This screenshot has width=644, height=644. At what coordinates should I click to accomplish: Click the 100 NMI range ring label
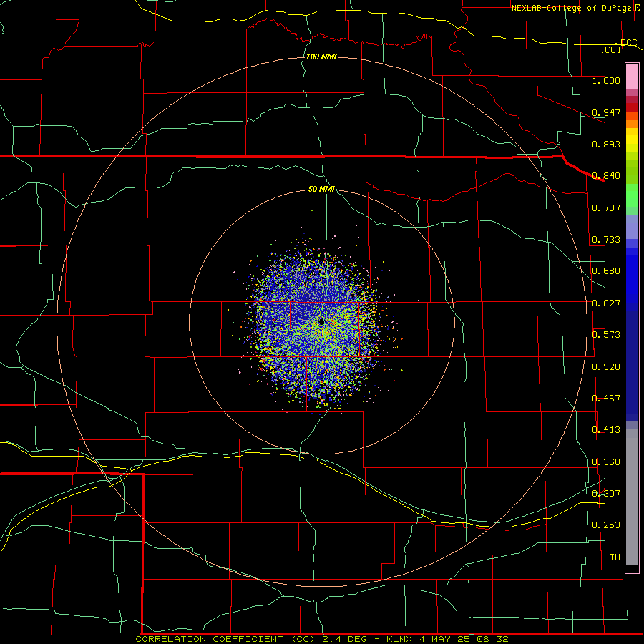click(321, 57)
